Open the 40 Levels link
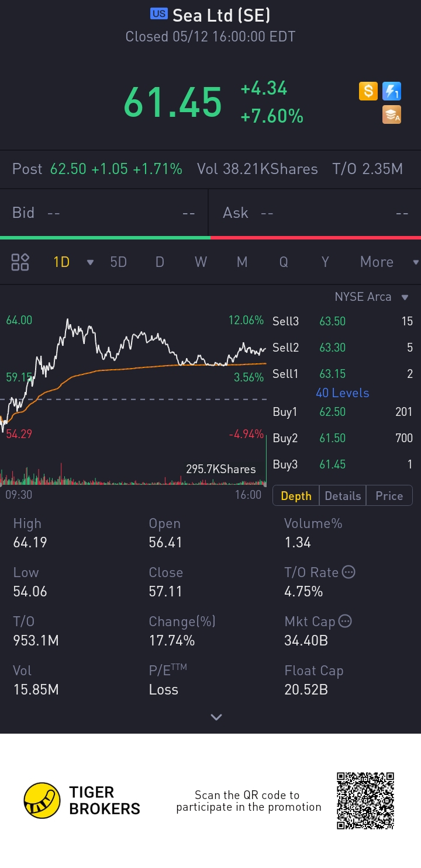This screenshot has height=868, width=421. tap(343, 393)
